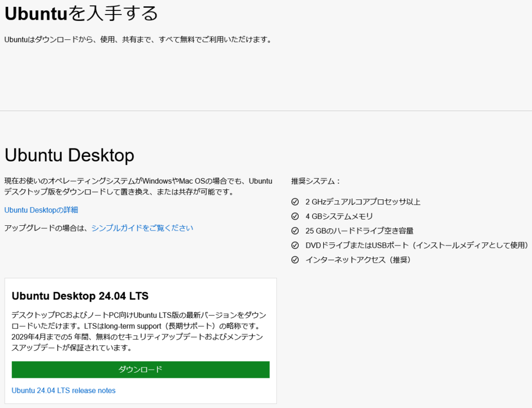Click the 推奨システム： label
Viewport: 532px width, 408px height.
click(315, 181)
